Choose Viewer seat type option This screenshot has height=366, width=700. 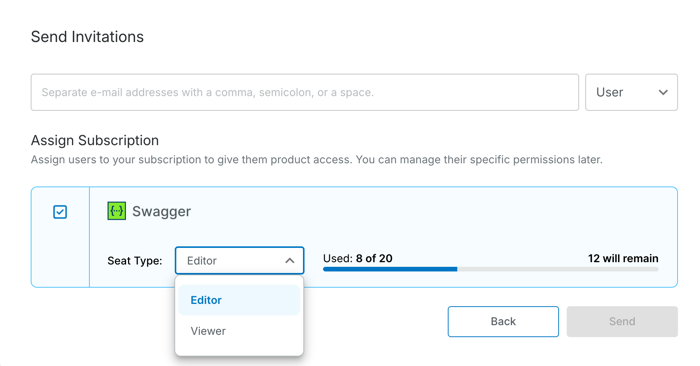coord(239,331)
